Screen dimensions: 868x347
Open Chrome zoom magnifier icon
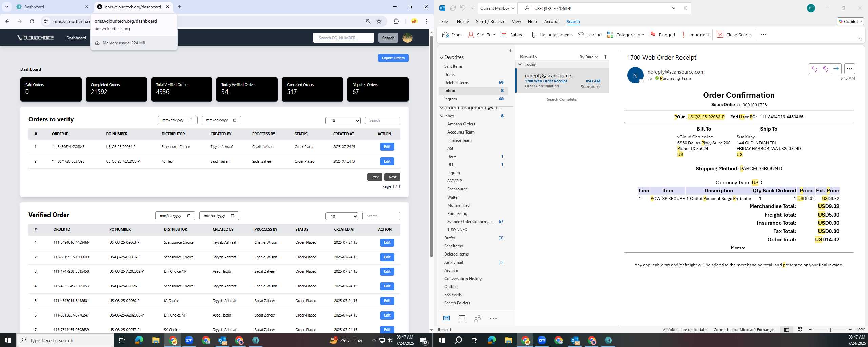(368, 21)
